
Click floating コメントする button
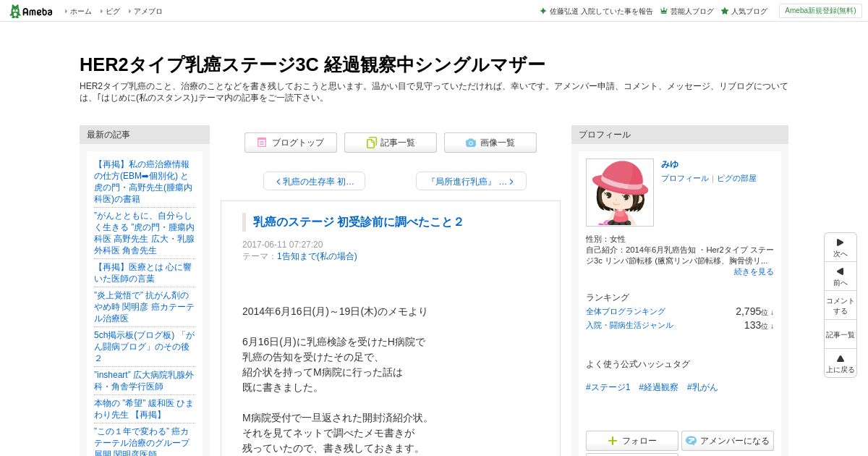(x=841, y=305)
